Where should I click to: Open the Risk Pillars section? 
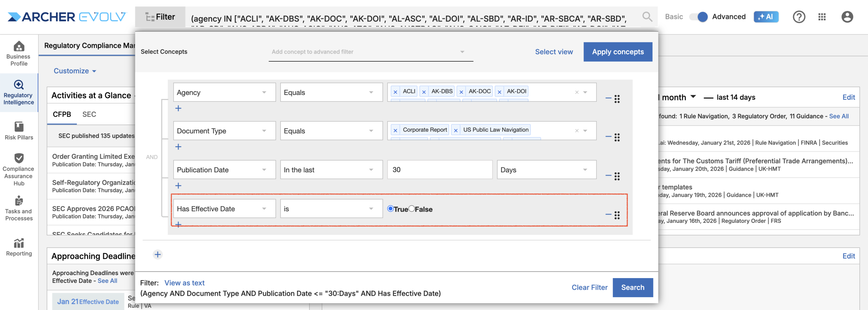pyautogui.click(x=19, y=131)
